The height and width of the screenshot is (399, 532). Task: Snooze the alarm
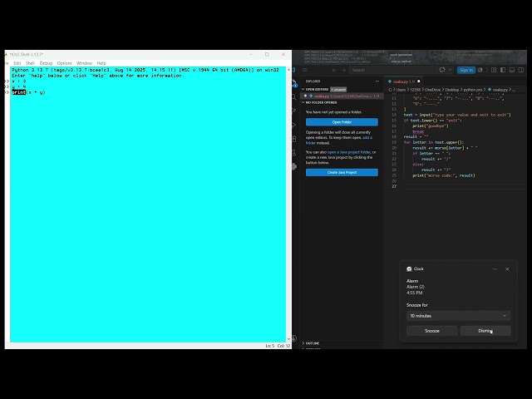(x=432, y=331)
